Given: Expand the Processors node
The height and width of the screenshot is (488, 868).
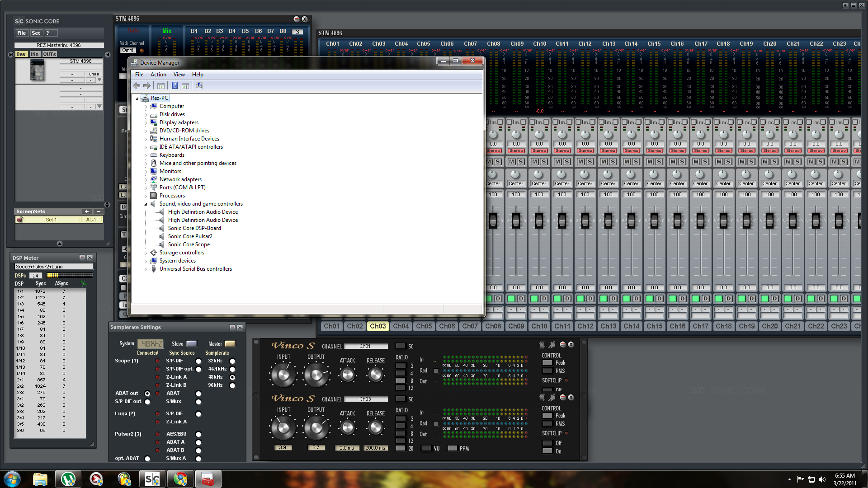Looking at the screenshot, I should pyautogui.click(x=146, y=196).
